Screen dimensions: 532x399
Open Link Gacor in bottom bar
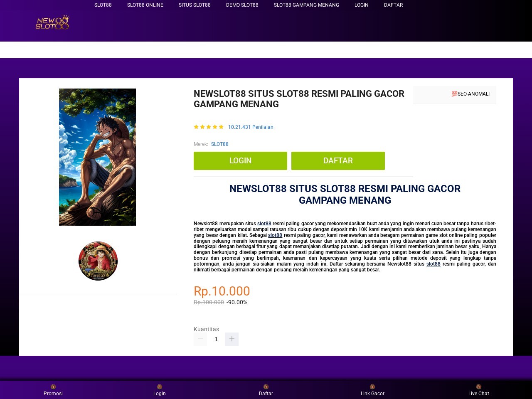tap(372, 390)
